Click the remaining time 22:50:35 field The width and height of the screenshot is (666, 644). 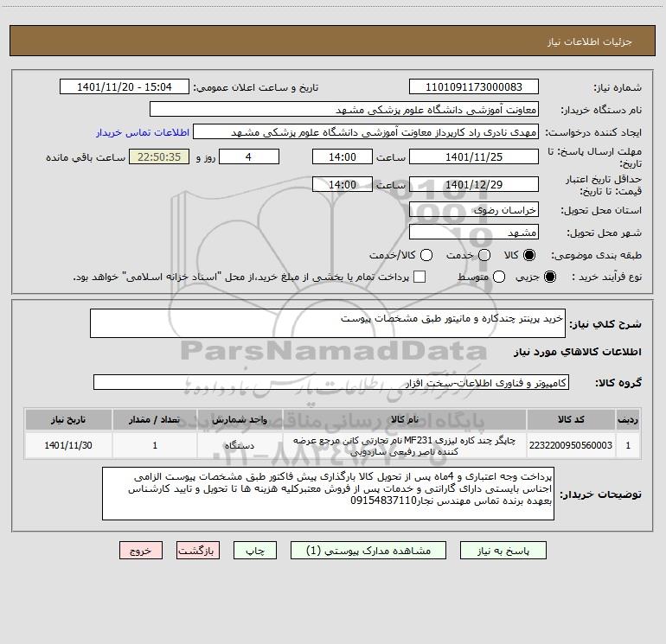pos(159,156)
